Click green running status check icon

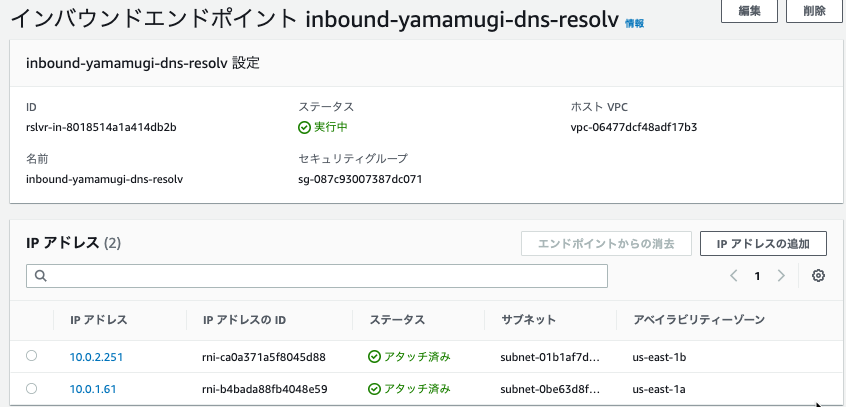[304, 128]
